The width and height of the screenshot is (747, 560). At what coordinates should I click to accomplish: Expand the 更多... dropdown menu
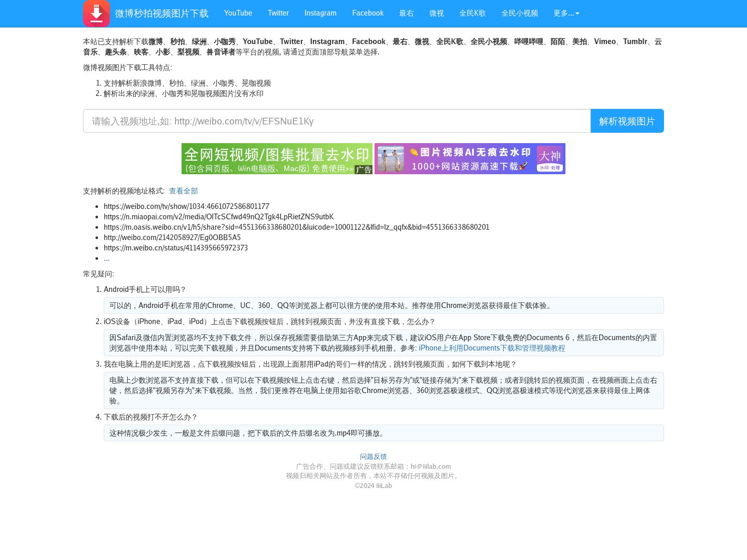566,13
